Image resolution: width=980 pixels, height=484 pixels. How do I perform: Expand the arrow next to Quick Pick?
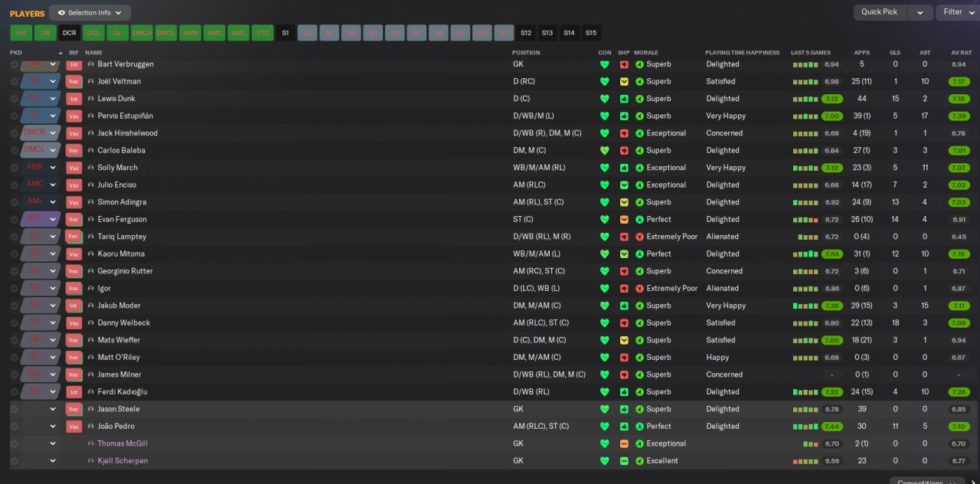pos(920,12)
